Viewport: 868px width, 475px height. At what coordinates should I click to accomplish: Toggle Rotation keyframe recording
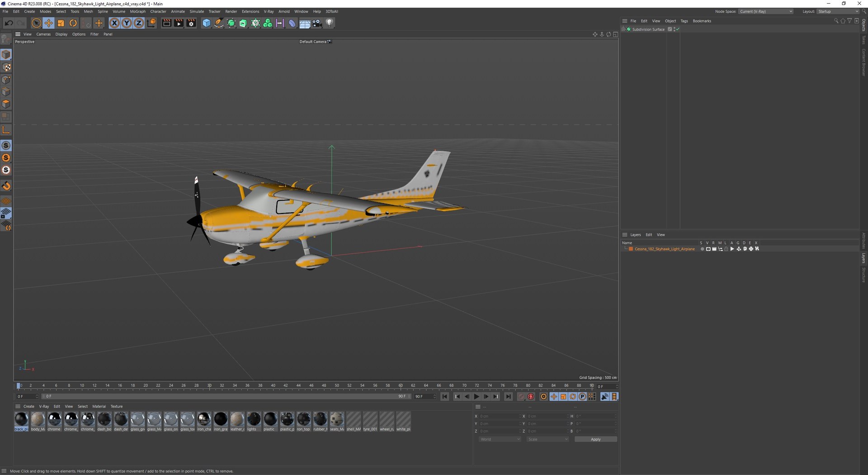point(573,397)
